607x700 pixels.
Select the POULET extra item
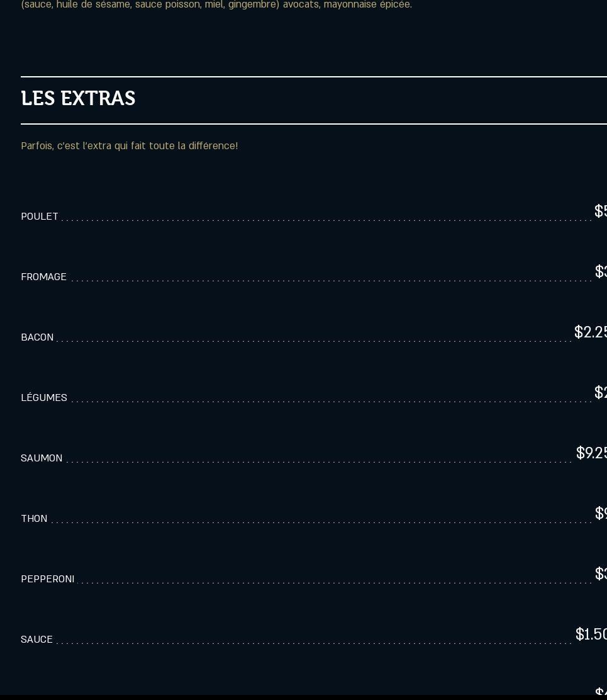pyautogui.click(x=40, y=217)
